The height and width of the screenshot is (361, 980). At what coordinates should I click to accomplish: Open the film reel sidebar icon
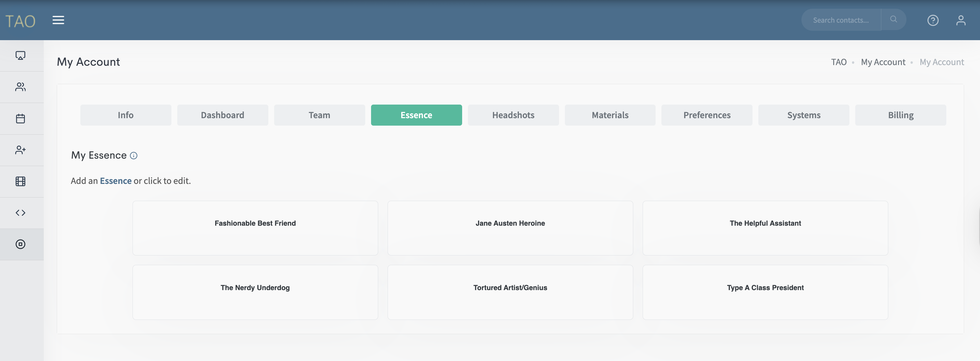point(20,181)
